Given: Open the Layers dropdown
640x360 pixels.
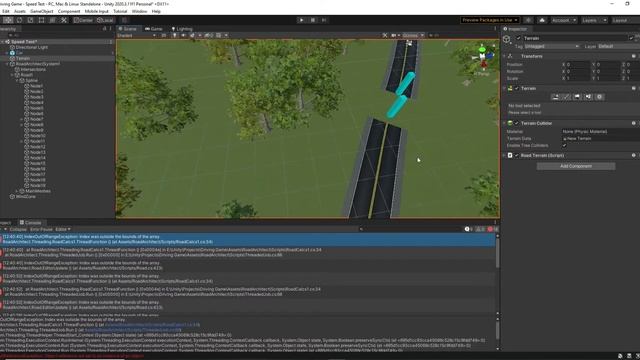Looking at the screenshot, I should click(594, 20).
